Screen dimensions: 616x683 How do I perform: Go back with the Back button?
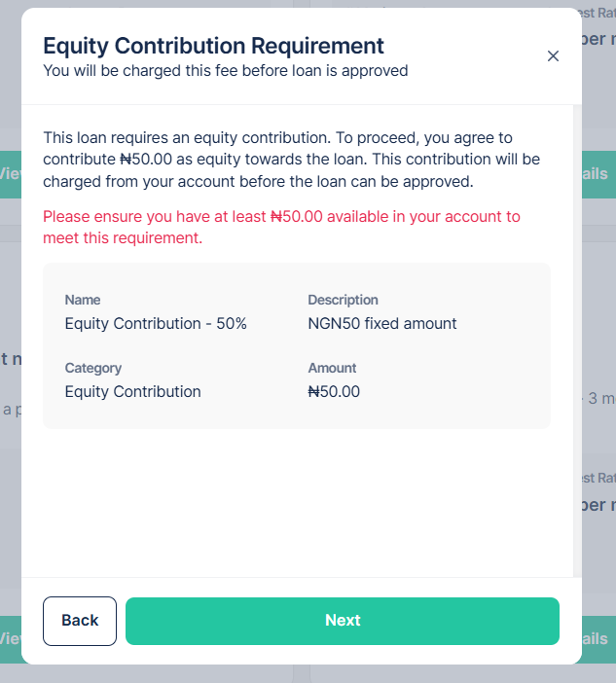pos(80,621)
